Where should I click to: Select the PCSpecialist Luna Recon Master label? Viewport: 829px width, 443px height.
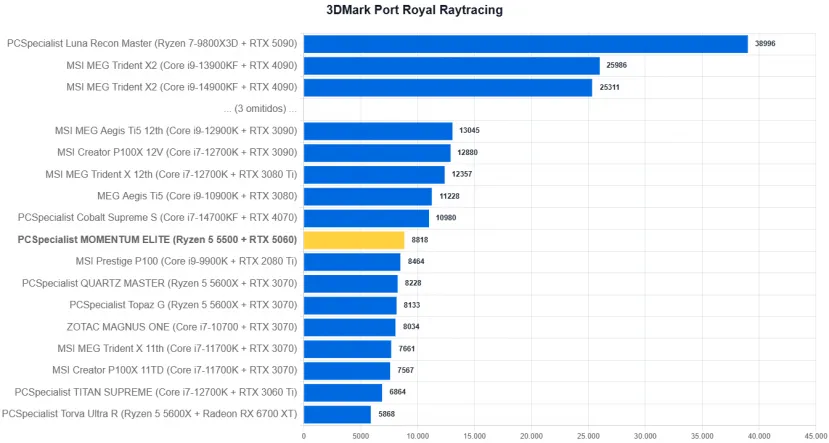(x=152, y=43)
